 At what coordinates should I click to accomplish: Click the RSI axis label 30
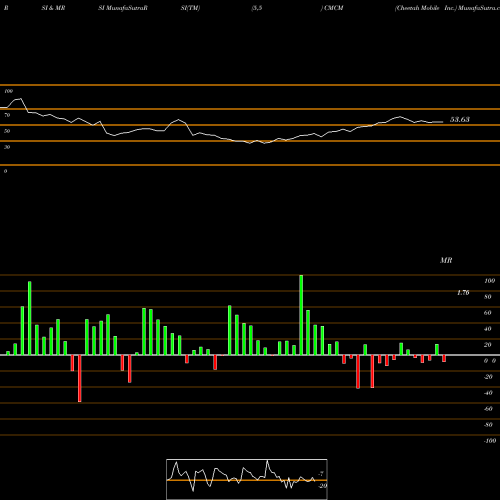pos(7,147)
